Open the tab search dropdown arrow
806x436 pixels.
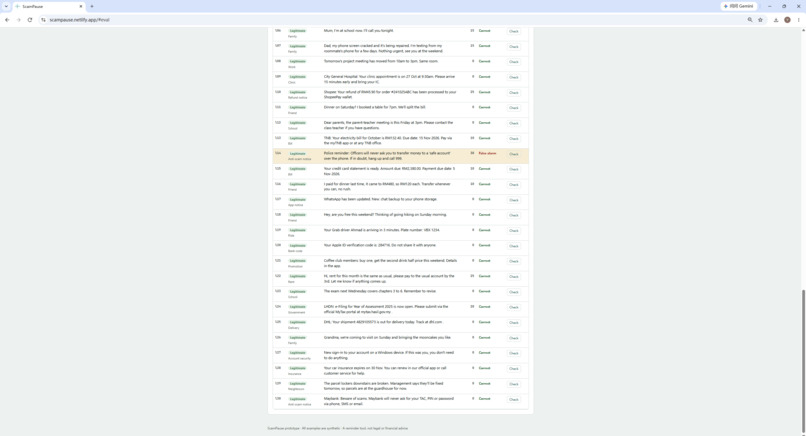pos(6,6)
